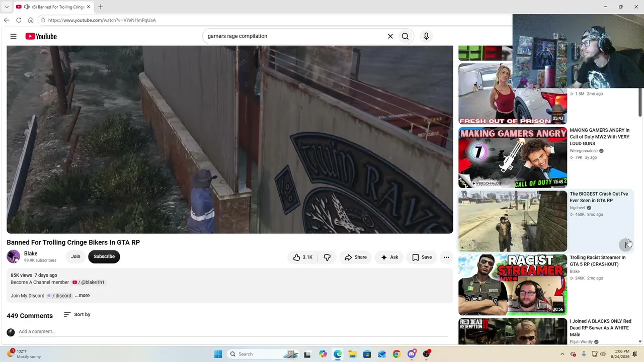Open Discord from the taskbar
This screenshot has height=362, width=644.
(x=412, y=354)
